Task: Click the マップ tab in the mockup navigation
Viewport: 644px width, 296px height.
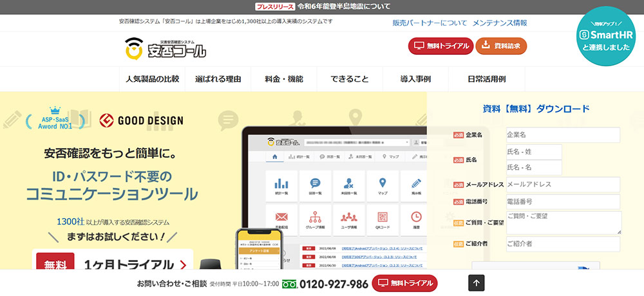Action: [x=391, y=156]
